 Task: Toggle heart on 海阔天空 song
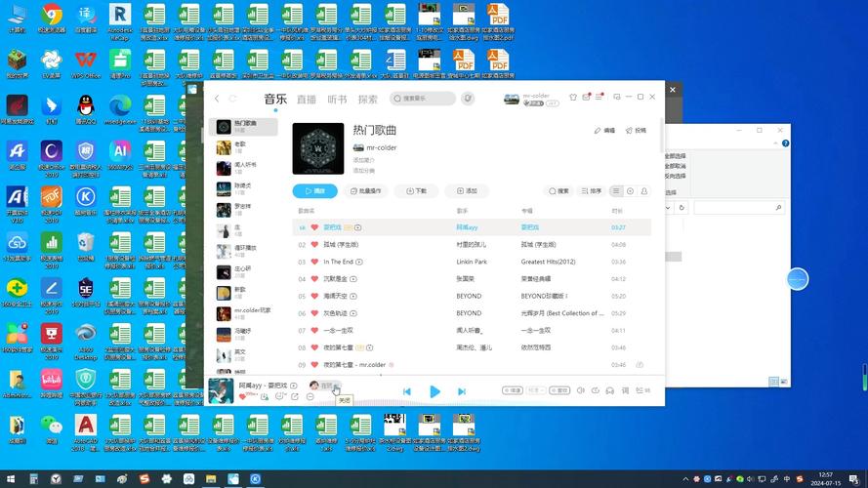(314, 296)
